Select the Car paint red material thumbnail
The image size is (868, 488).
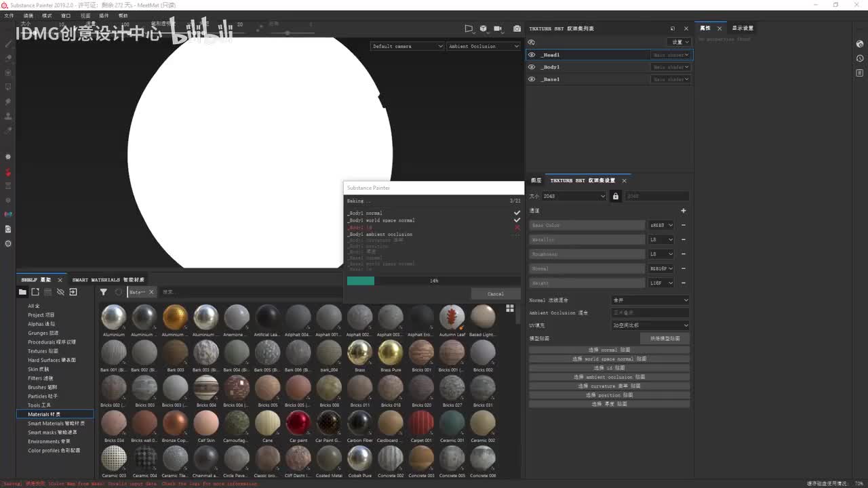[x=298, y=424]
